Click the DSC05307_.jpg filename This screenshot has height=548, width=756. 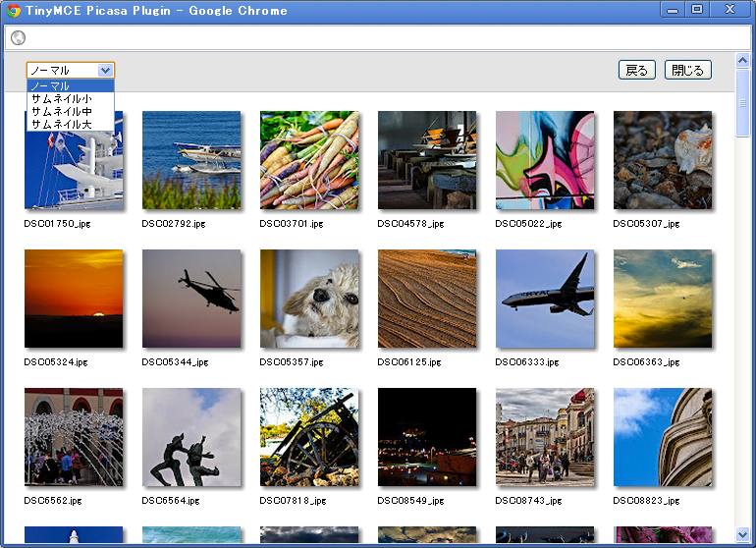(646, 224)
